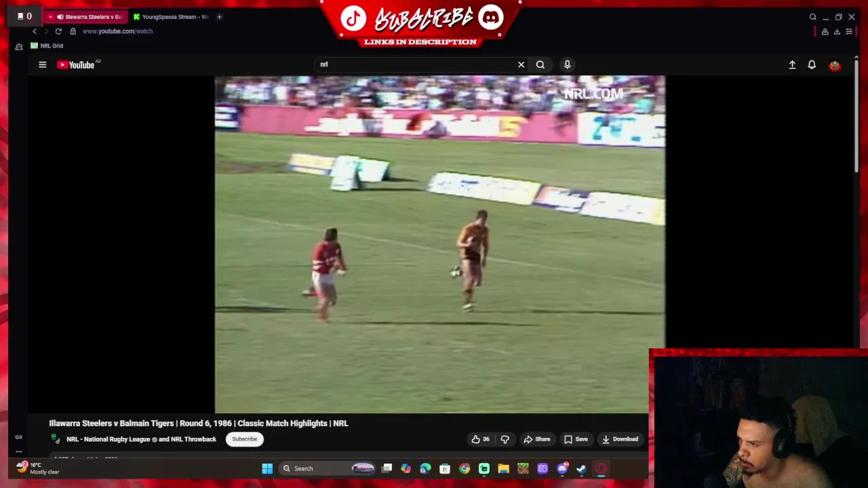Dislike the video with thumbs down

505,439
